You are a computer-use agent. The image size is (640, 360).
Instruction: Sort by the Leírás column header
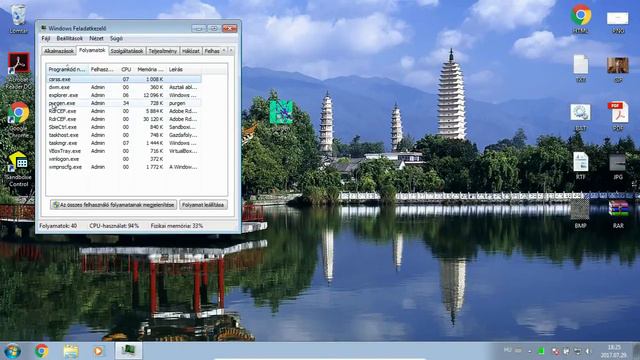coord(184,69)
